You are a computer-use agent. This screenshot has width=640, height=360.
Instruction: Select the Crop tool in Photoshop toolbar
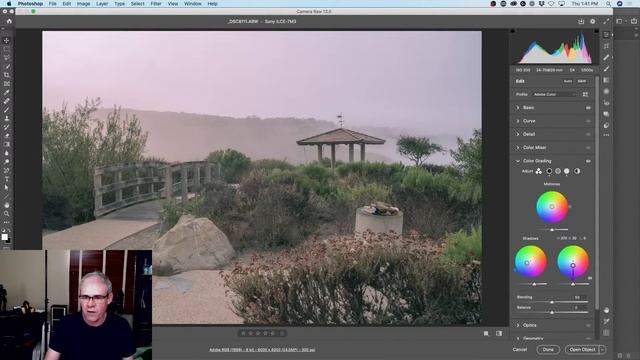(7, 75)
